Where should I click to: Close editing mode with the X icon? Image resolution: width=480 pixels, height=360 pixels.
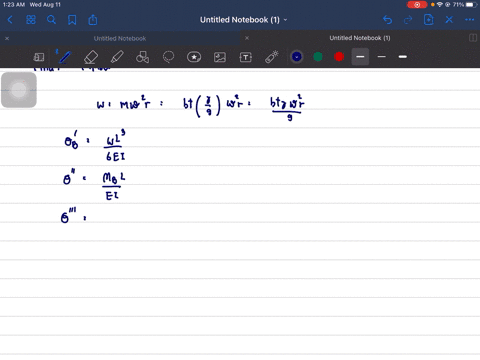click(x=449, y=20)
